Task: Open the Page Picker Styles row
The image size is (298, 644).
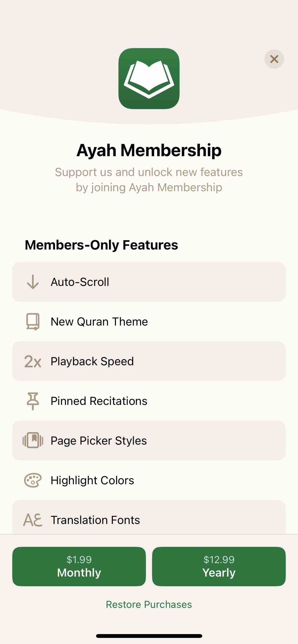Action: point(149,441)
